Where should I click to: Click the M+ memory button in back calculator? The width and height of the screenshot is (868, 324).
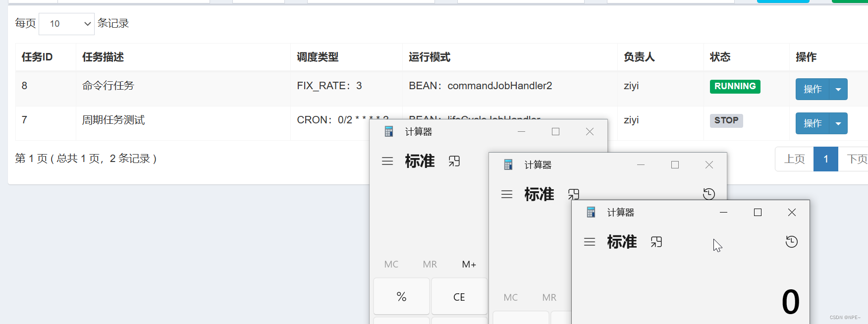point(469,265)
